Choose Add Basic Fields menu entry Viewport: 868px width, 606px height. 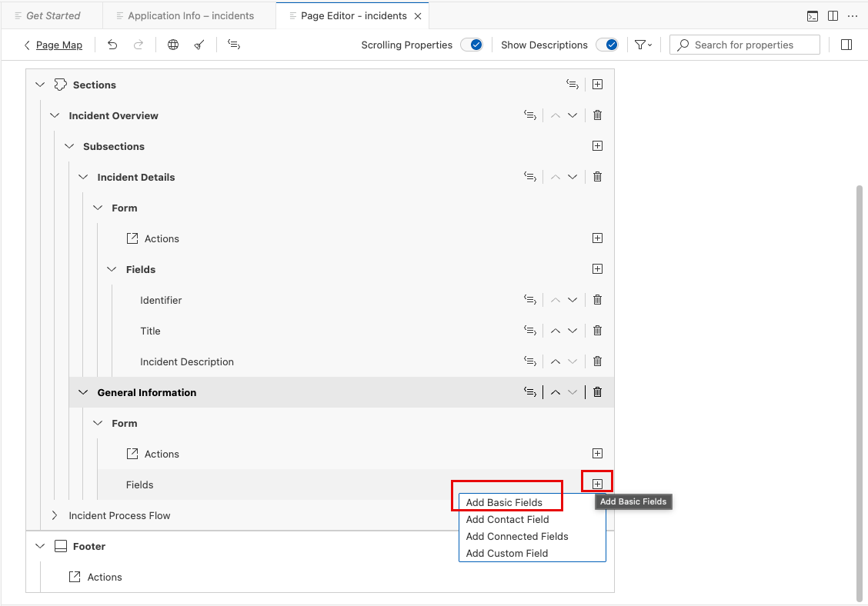tap(532, 502)
